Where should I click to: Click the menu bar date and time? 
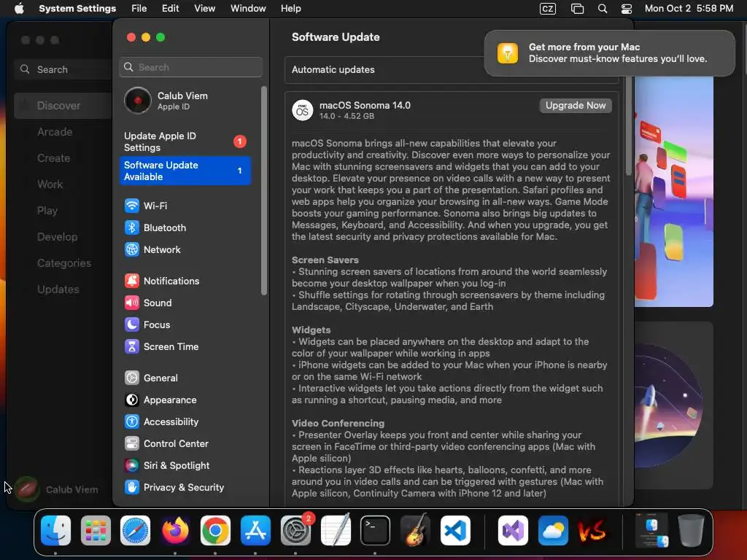[x=689, y=9]
